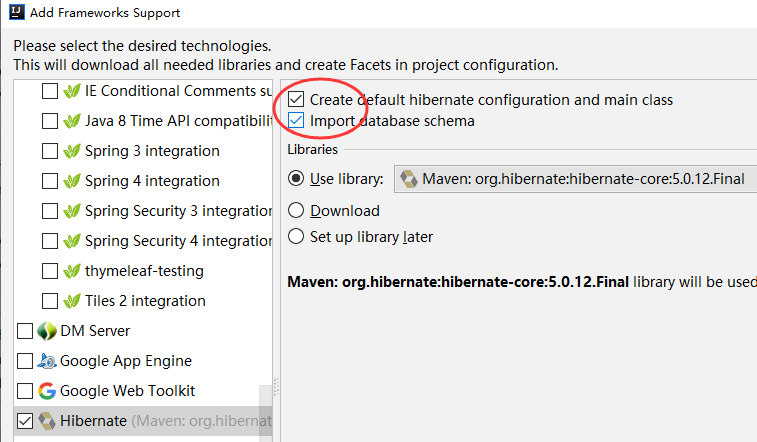Click the Spring 3 integration leaf icon
The height and width of the screenshot is (442, 757).
72,151
